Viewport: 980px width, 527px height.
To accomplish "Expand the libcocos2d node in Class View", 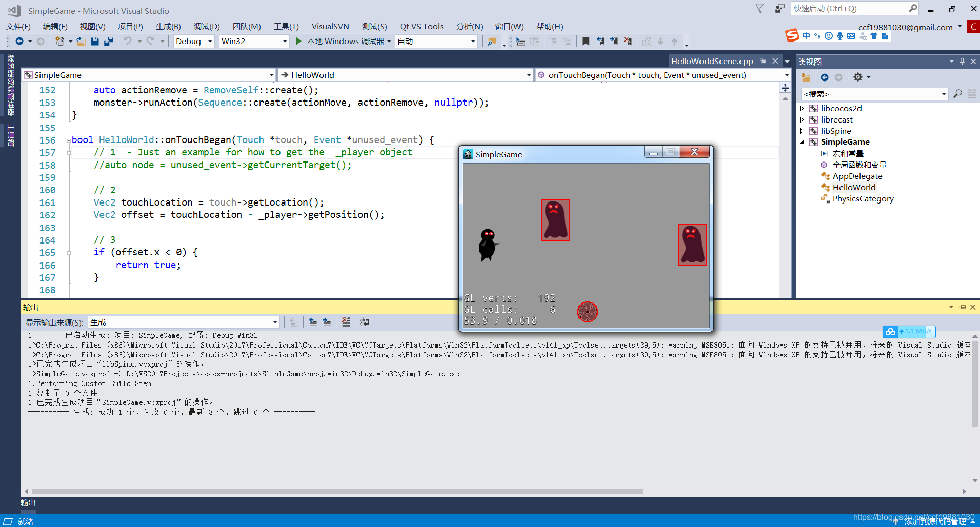I will (802, 108).
